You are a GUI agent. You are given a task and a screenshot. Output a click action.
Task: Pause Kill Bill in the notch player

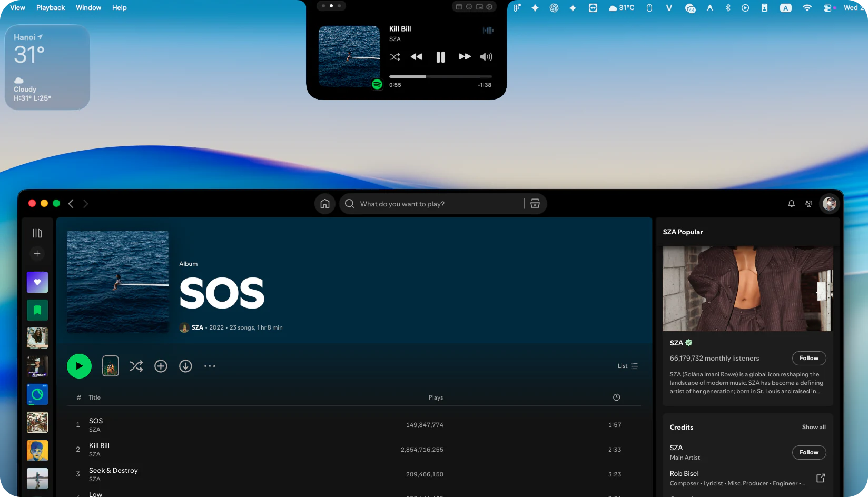(440, 57)
